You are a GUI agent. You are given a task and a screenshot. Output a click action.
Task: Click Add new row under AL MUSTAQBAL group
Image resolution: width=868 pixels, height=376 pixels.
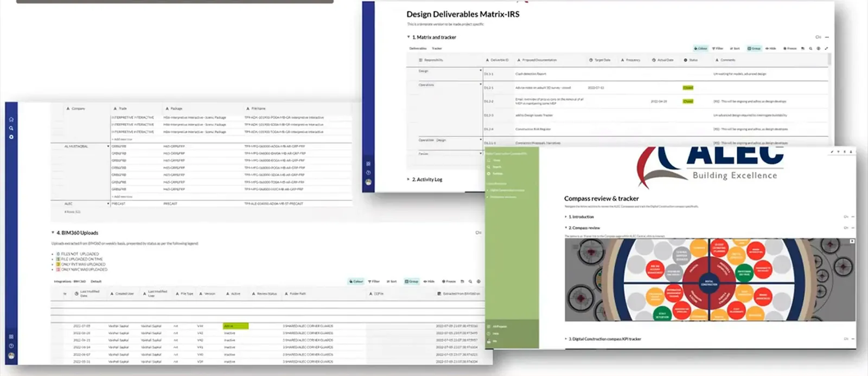click(122, 197)
